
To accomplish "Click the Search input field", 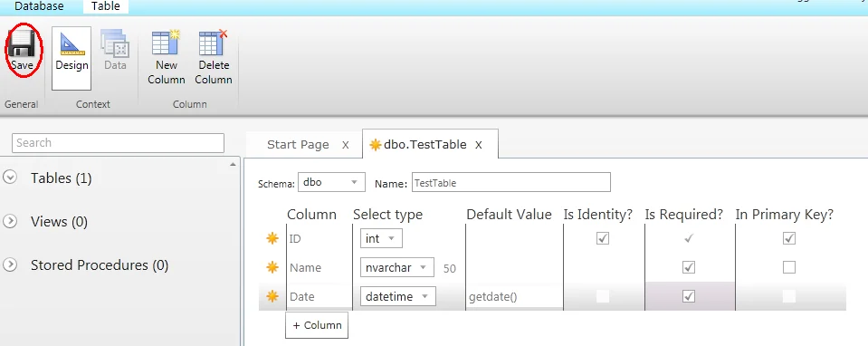I will tap(118, 143).
